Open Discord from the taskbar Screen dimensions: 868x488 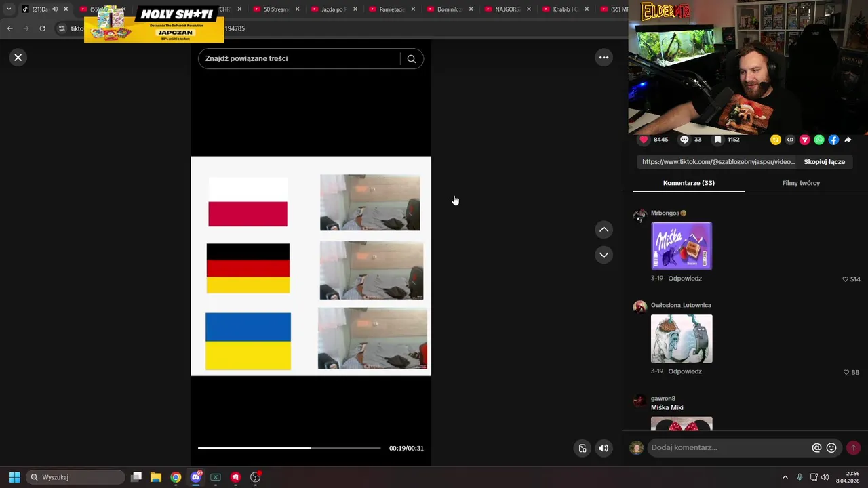196,477
